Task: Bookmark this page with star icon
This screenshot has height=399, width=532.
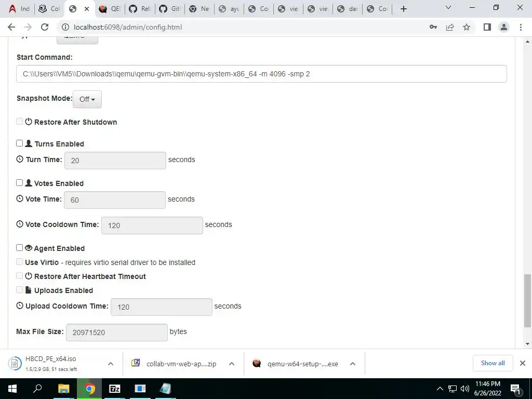Action: [x=467, y=27]
